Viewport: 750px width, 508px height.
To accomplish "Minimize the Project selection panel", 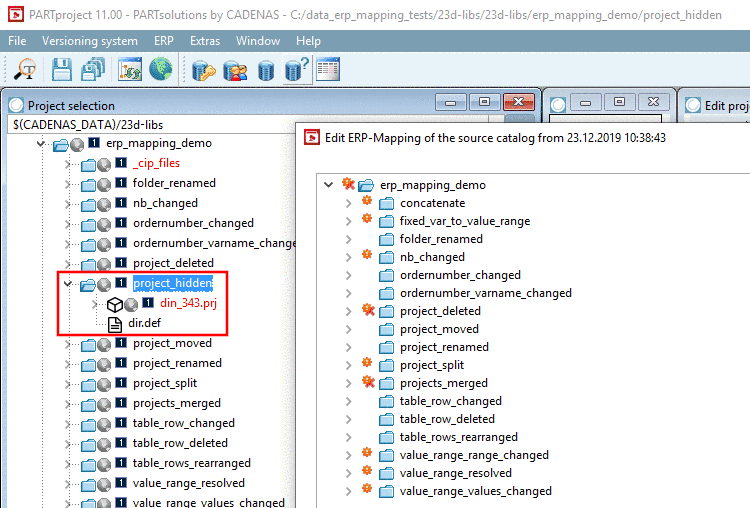I will pyautogui.click(x=450, y=102).
